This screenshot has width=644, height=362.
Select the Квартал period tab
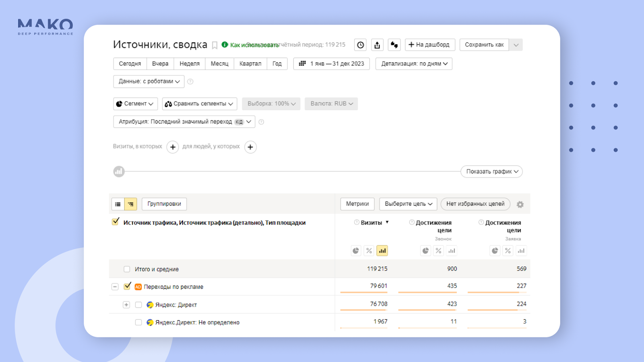pyautogui.click(x=250, y=64)
